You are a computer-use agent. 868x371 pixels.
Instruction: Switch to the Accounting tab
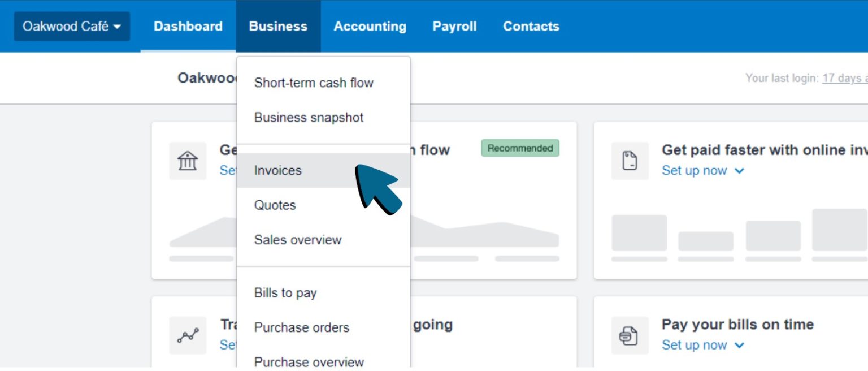click(370, 26)
